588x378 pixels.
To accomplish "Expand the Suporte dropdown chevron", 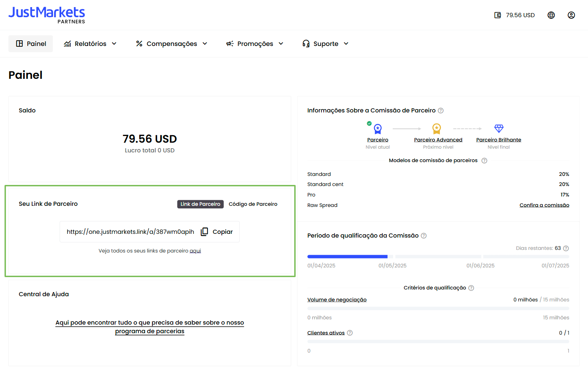I will (x=346, y=44).
